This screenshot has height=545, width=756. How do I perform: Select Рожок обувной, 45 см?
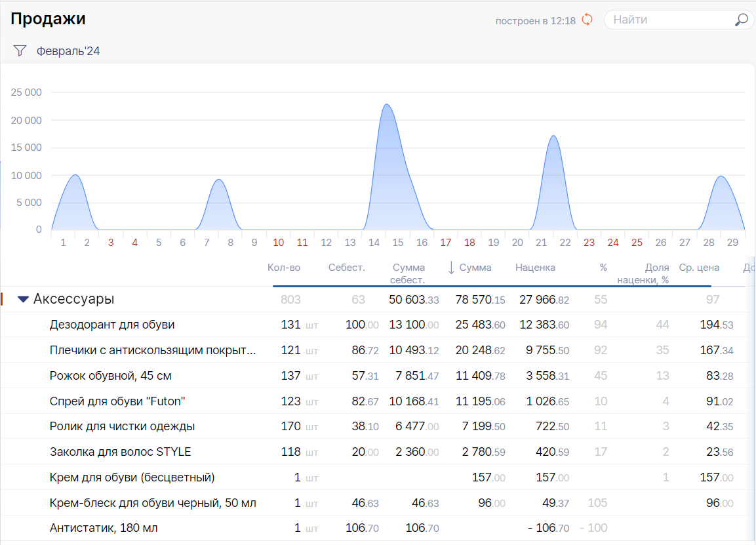point(111,376)
